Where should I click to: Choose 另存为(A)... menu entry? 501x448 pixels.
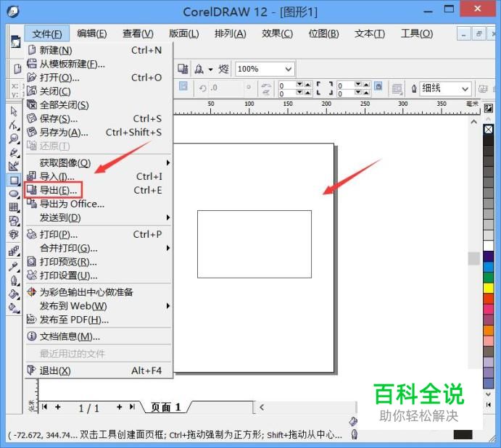99,132
